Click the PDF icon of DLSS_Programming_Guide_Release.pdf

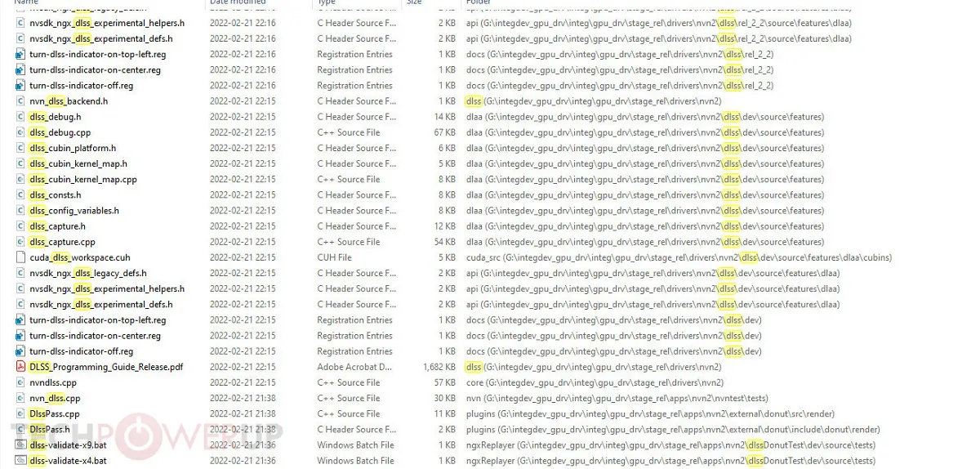21,367
